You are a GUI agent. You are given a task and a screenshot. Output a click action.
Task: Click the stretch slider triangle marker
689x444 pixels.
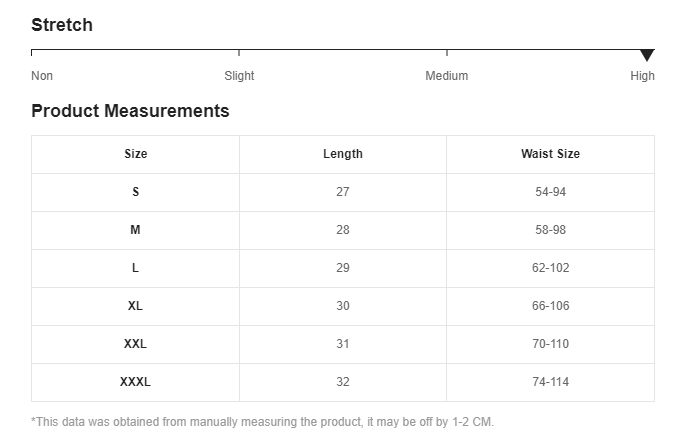point(647,55)
